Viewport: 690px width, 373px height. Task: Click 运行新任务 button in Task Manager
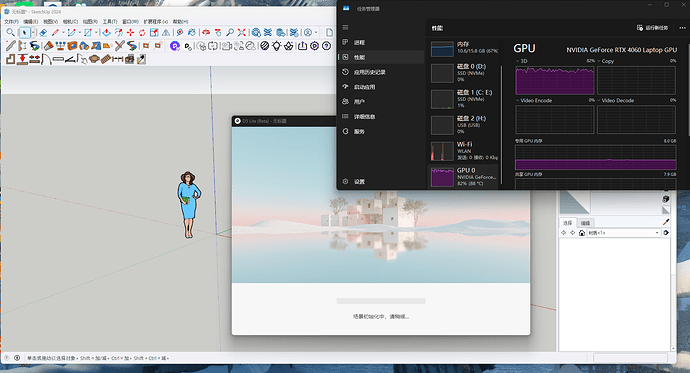pyautogui.click(x=653, y=28)
